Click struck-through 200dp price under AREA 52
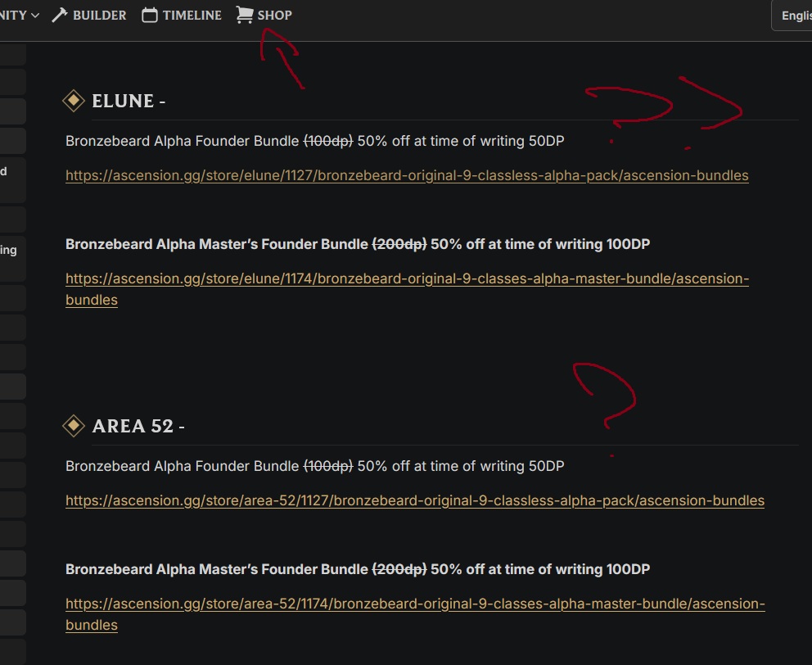812x665 pixels. (399, 569)
